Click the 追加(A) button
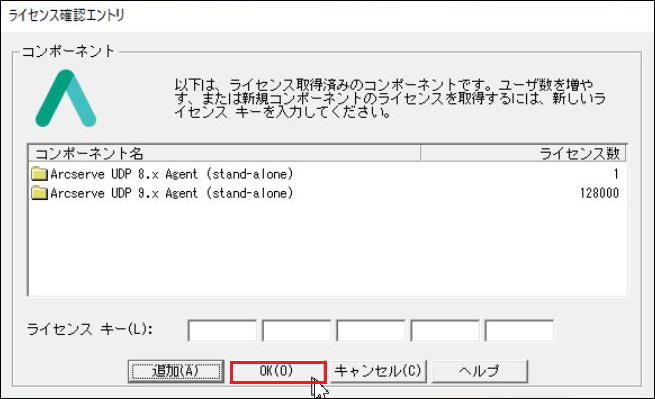 (x=176, y=371)
